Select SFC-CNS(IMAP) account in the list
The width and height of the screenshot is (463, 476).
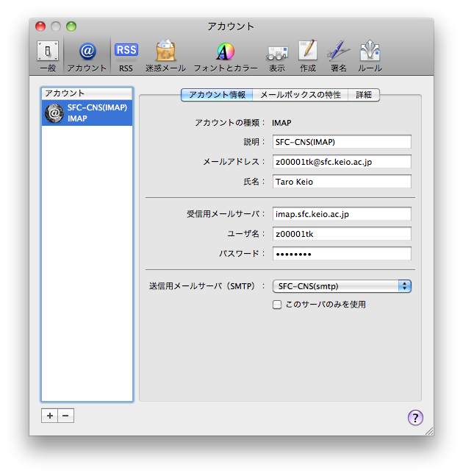(x=87, y=113)
